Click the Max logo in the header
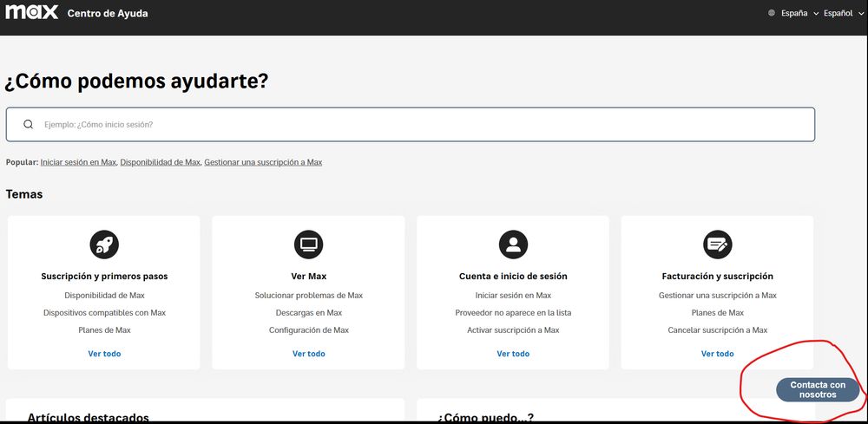The width and height of the screenshot is (868, 424). (31, 12)
